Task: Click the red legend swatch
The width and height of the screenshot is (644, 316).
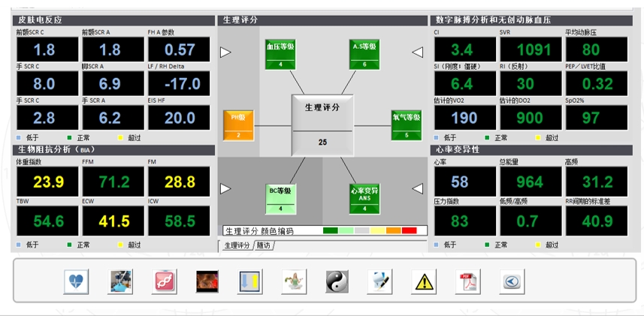Action: [x=409, y=230]
